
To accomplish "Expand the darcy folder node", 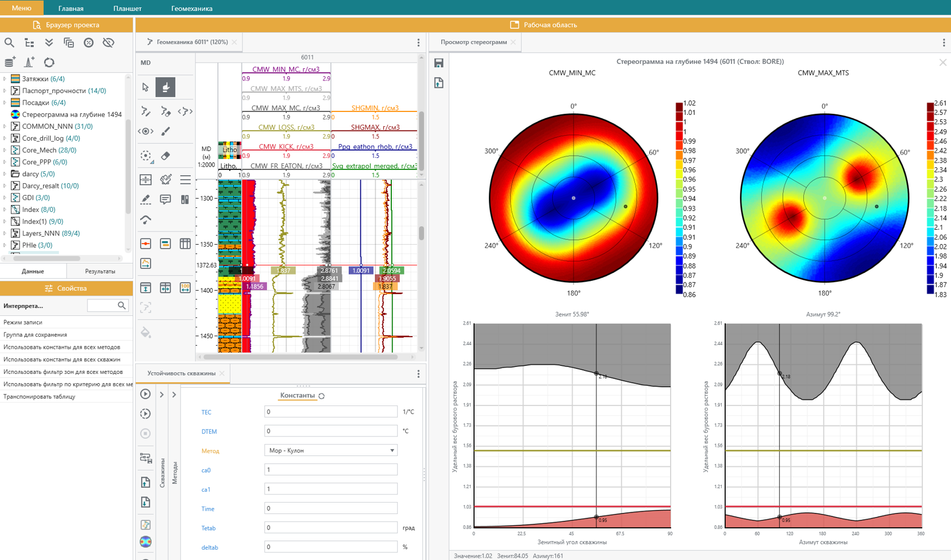I will pyautogui.click(x=5, y=174).
